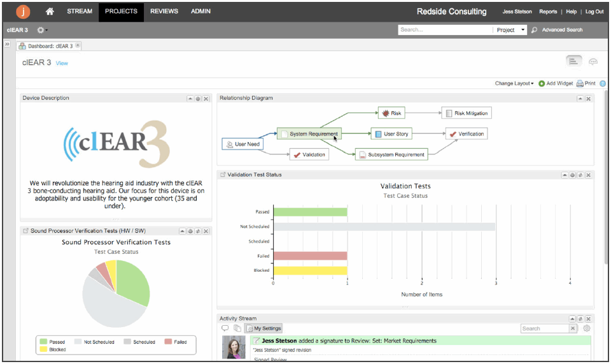The image size is (611, 364).
Task: Click the Risk node in Relationship Diagram
Action: click(391, 113)
